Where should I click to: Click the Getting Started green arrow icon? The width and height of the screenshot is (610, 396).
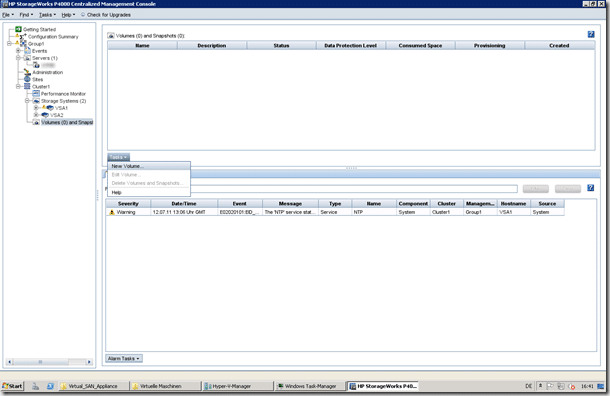coord(18,29)
